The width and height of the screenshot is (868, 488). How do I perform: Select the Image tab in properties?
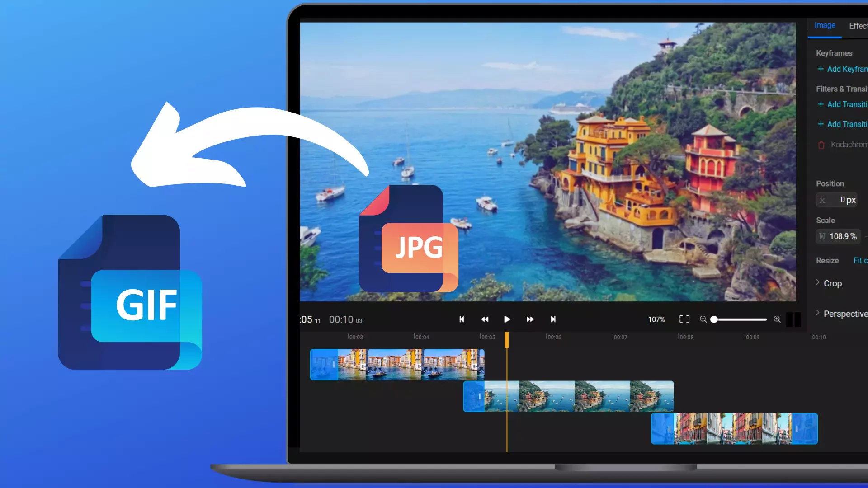pos(825,25)
